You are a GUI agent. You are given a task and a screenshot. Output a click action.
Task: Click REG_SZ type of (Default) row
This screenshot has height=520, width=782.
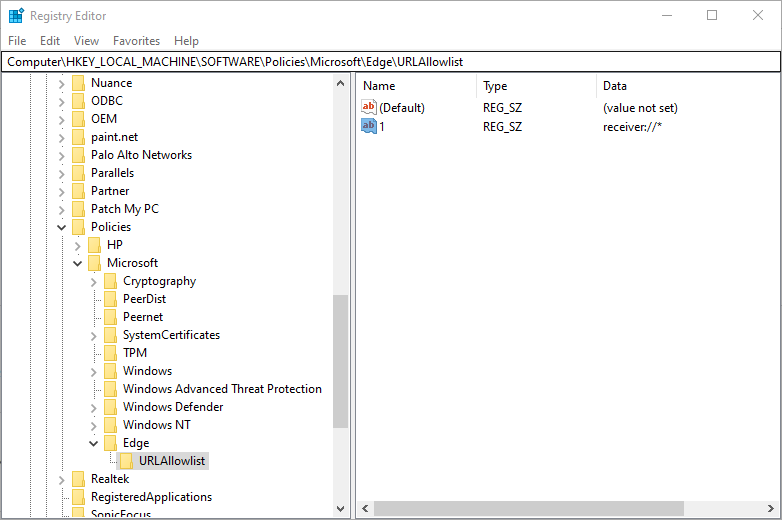tap(502, 108)
